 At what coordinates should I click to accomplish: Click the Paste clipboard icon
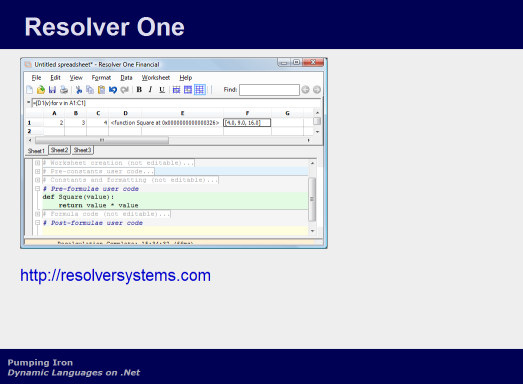click(x=101, y=90)
